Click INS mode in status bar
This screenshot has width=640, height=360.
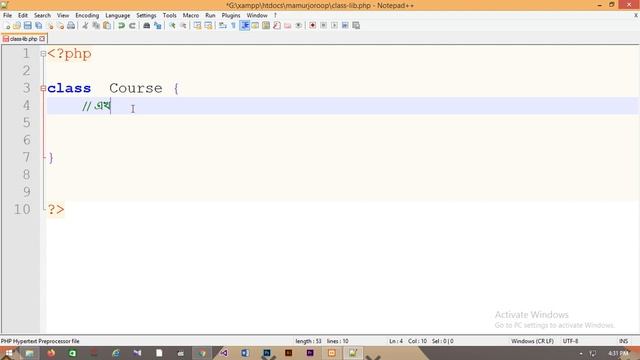coord(623,341)
